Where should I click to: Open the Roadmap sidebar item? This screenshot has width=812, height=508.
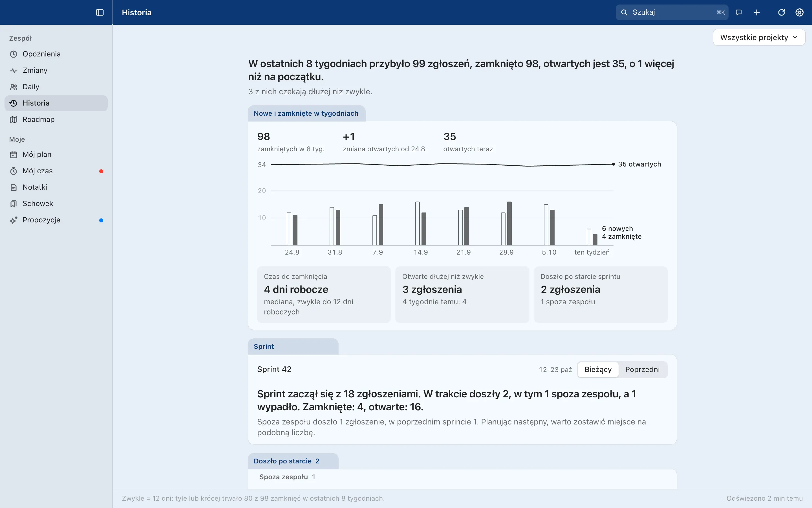56,120
